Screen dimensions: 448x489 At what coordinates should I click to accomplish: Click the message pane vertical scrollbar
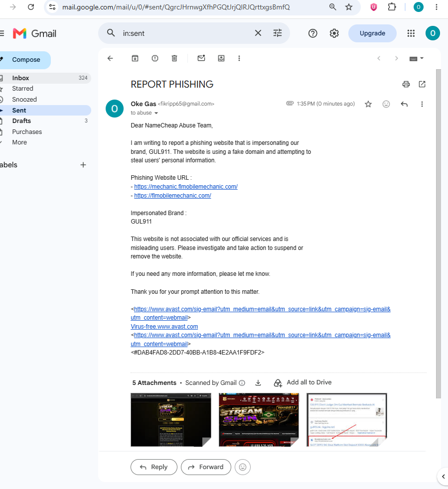click(x=439, y=233)
